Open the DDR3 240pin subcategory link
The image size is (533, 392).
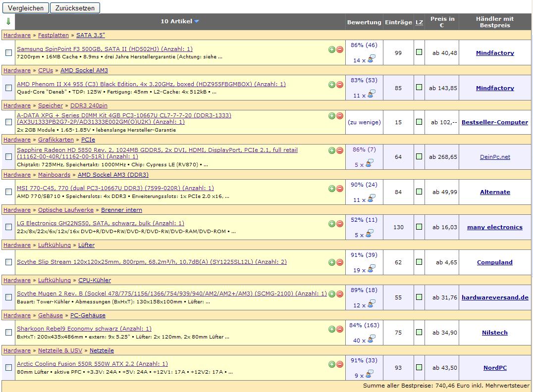point(89,105)
